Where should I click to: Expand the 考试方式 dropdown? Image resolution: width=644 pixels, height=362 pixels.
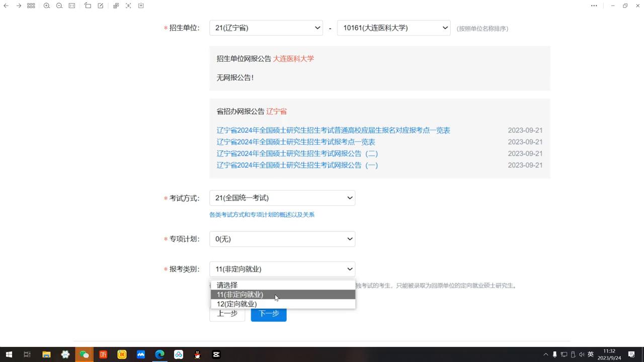[x=282, y=198]
